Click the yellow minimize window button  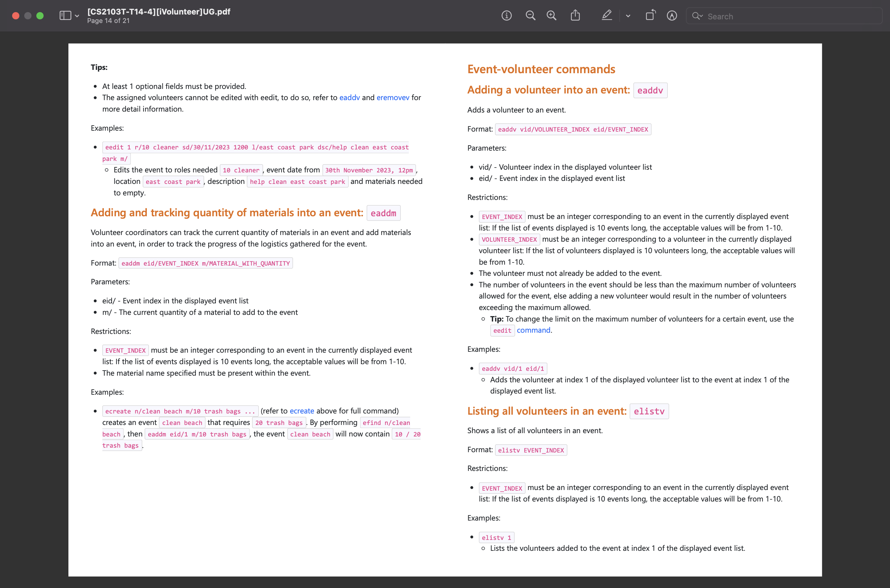click(28, 16)
